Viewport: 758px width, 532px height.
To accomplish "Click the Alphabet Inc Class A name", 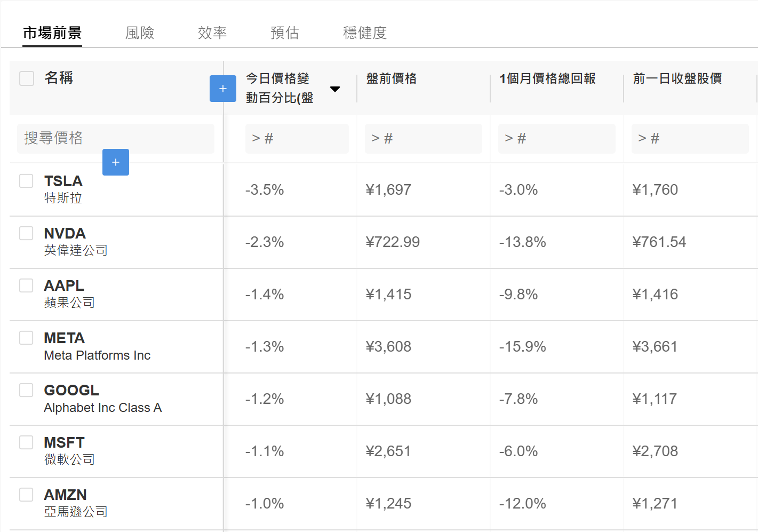I will point(103,408).
